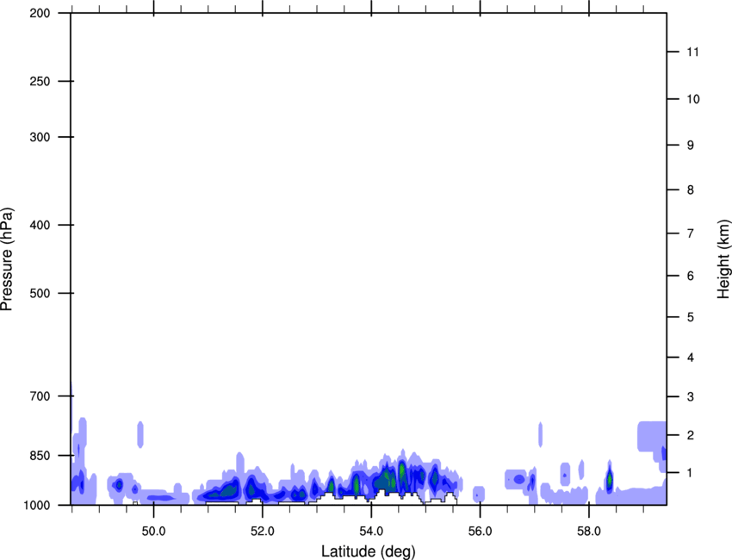The height and width of the screenshot is (560, 732).
Task: Click the 'Height (km)' axis title
Action: (723, 259)
